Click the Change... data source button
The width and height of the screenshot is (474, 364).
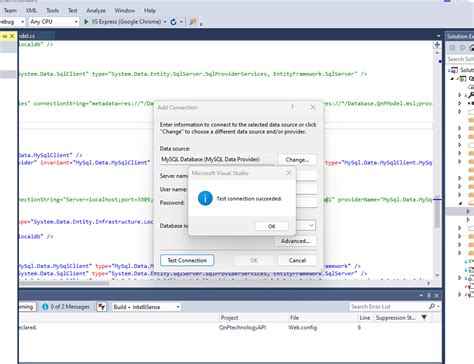point(297,160)
